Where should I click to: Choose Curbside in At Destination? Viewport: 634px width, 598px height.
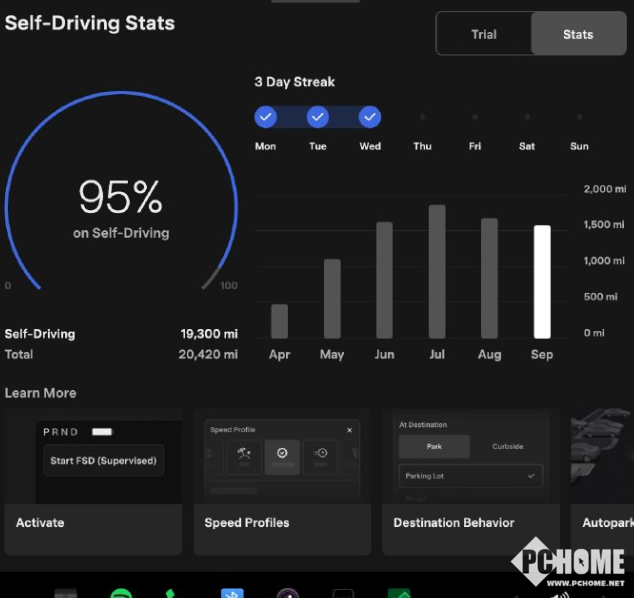pos(507,446)
